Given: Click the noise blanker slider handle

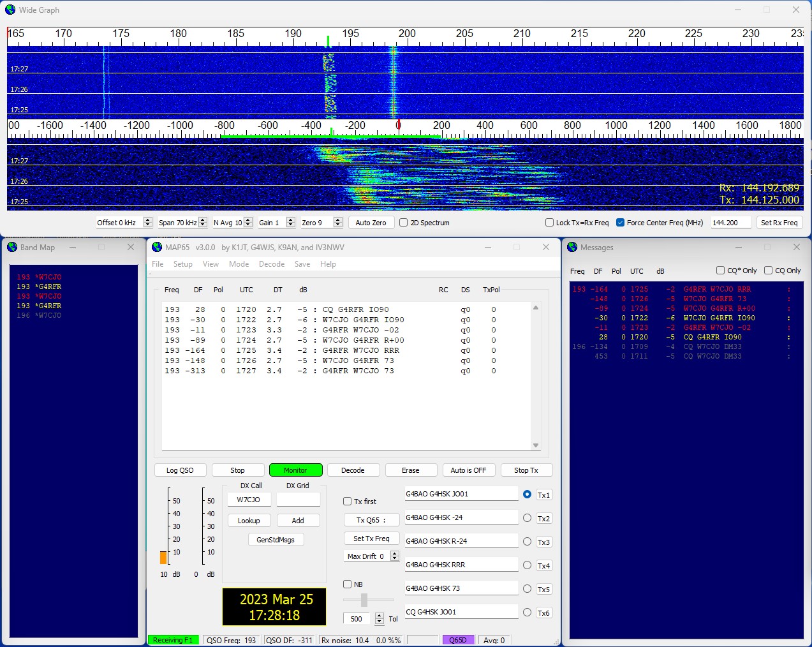Looking at the screenshot, I should coord(364,600).
